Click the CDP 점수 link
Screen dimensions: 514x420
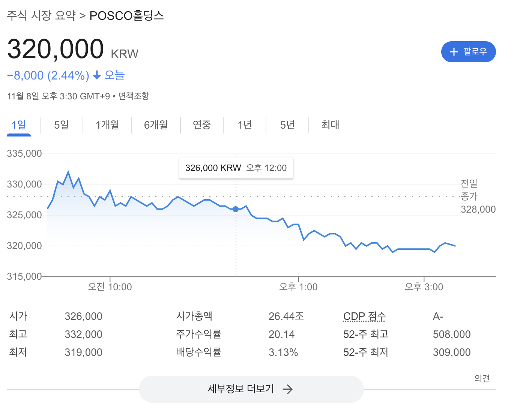[364, 316]
